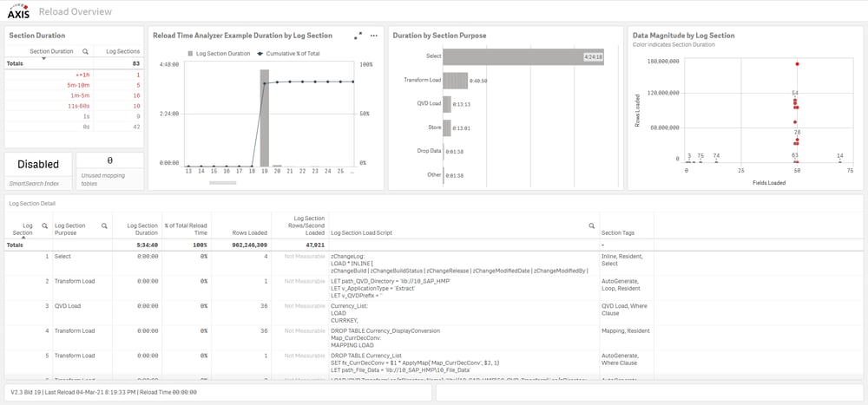Search the Log Section Load Script column
Screen dimensions: 868x405
(x=591, y=225)
